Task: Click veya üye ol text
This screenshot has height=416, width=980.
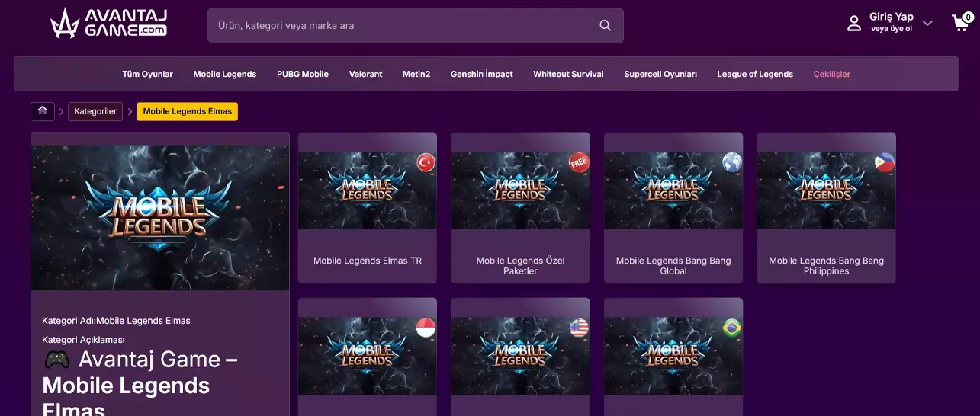Action: [x=892, y=29]
